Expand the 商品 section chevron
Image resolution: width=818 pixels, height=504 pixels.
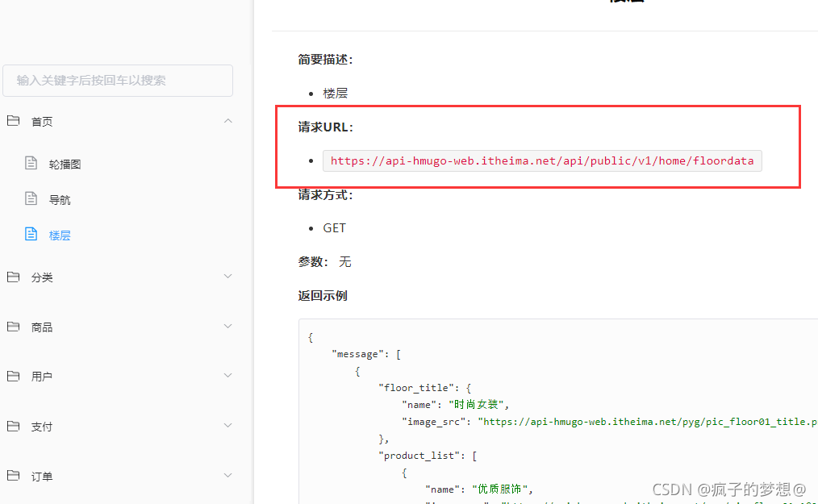point(228,327)
